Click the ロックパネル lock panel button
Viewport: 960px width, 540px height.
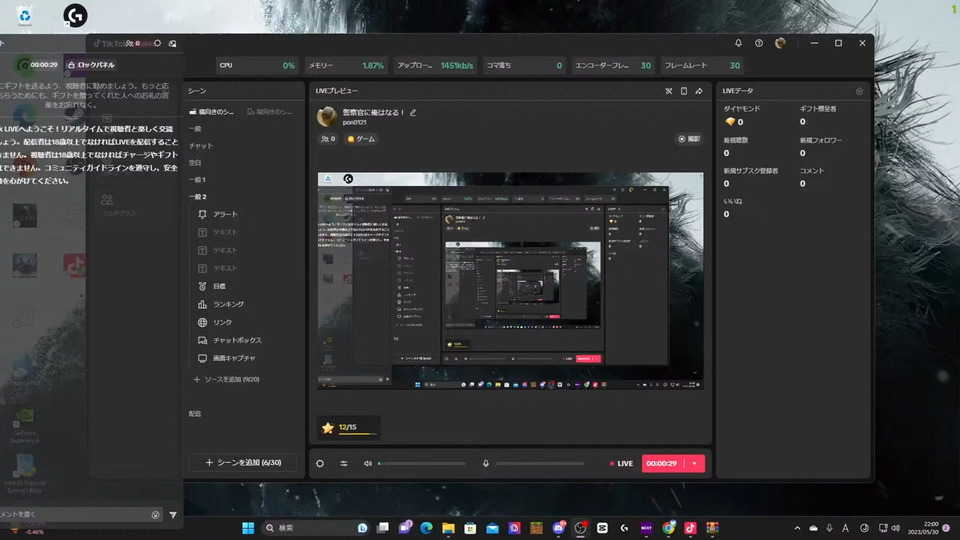(91, 65)
